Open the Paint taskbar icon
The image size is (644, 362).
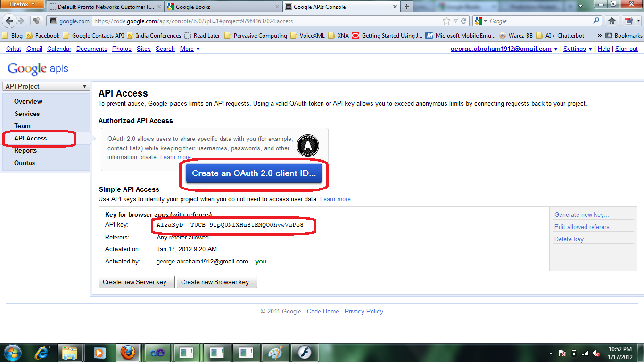point(275,353)
